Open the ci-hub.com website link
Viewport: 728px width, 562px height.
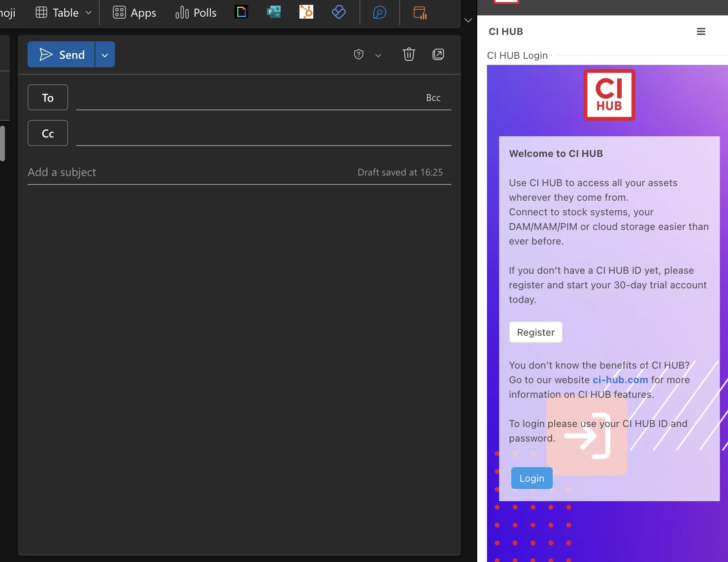click(620, 380)
